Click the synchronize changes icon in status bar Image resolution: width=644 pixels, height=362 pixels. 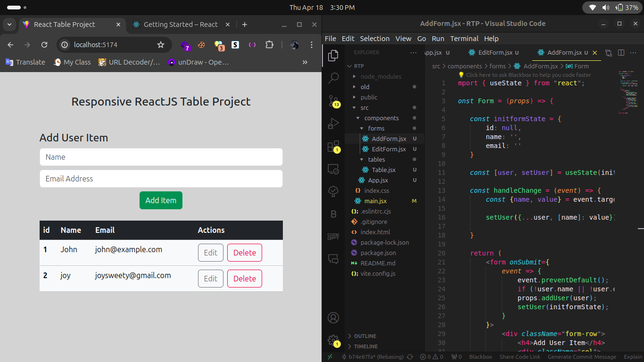(x=410, y=357)
